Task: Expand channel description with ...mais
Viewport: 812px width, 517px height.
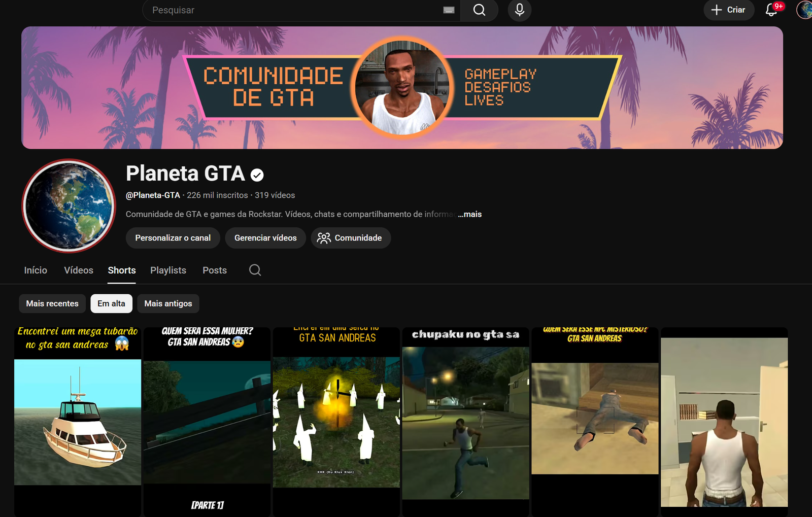Action: [469, 214]
